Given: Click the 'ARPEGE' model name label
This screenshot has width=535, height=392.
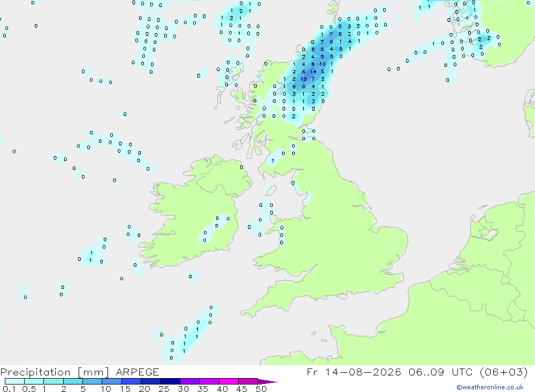Looking at the screenshot, I should (137, 372).
